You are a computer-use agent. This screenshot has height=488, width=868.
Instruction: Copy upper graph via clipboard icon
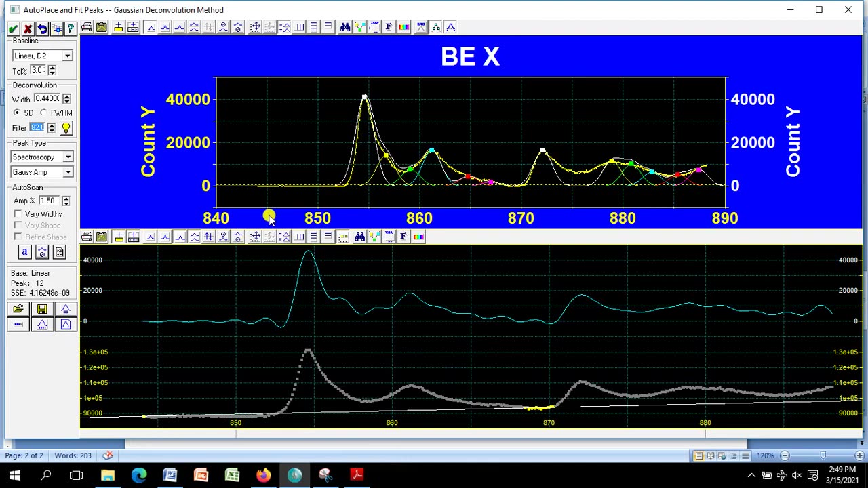(101, 27)
